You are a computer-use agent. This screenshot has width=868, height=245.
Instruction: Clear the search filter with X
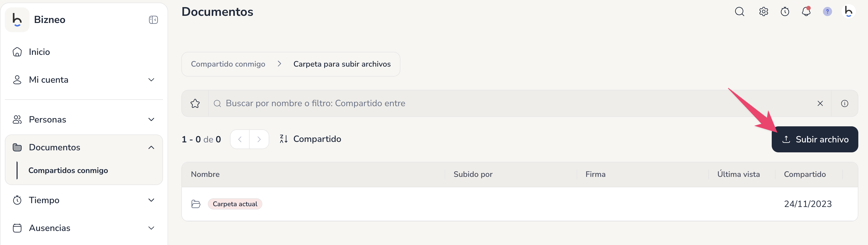click(820, 103)
